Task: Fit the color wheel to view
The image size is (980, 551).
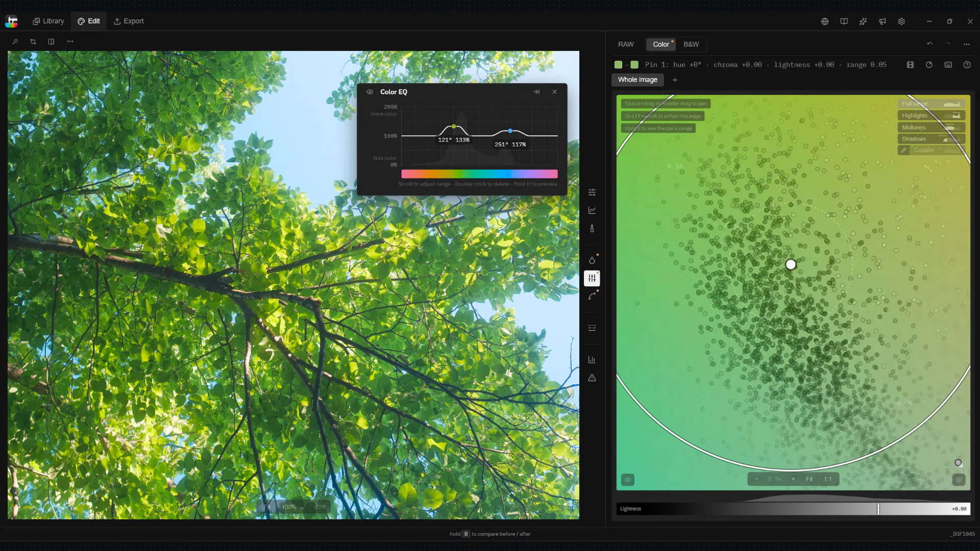Action: [x=809, y=479]
